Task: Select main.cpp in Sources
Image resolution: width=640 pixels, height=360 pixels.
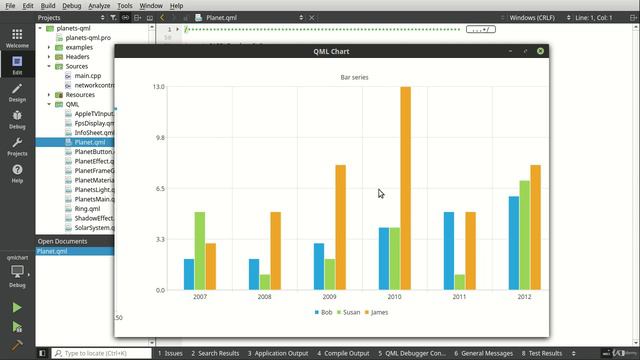Action: click(87, 76)
